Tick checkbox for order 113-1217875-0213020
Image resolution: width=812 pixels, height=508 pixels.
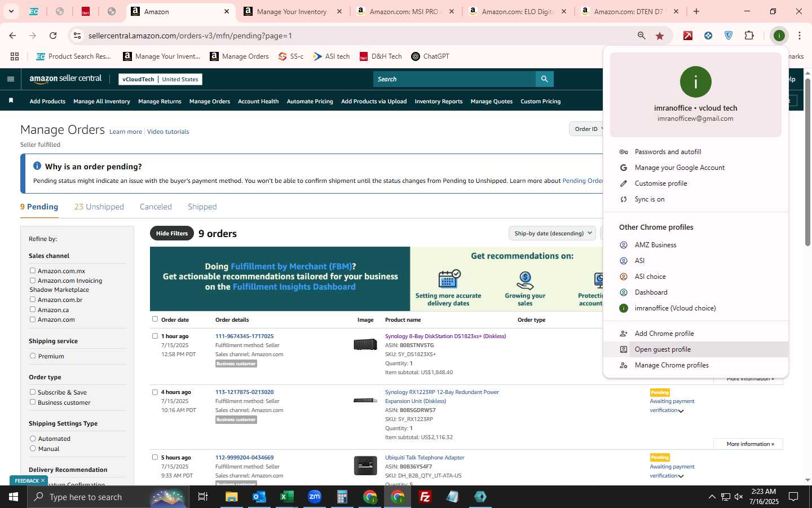pyautogui.click(x=155, y=392)
